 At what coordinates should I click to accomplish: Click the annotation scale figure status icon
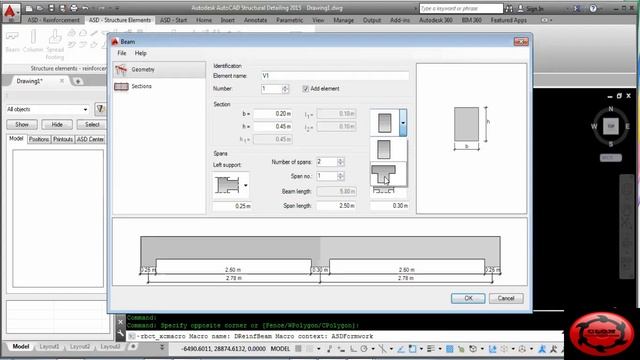pyautogui.click(x=542, y=349)
